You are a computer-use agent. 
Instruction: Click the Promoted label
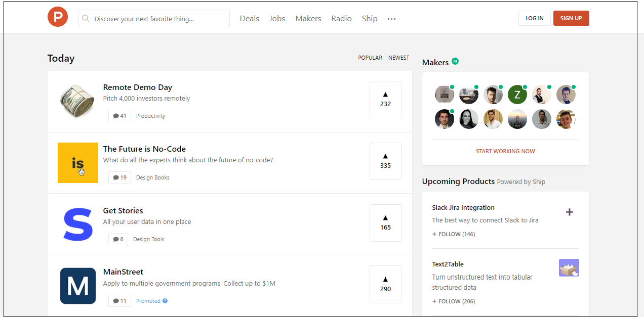148,301
